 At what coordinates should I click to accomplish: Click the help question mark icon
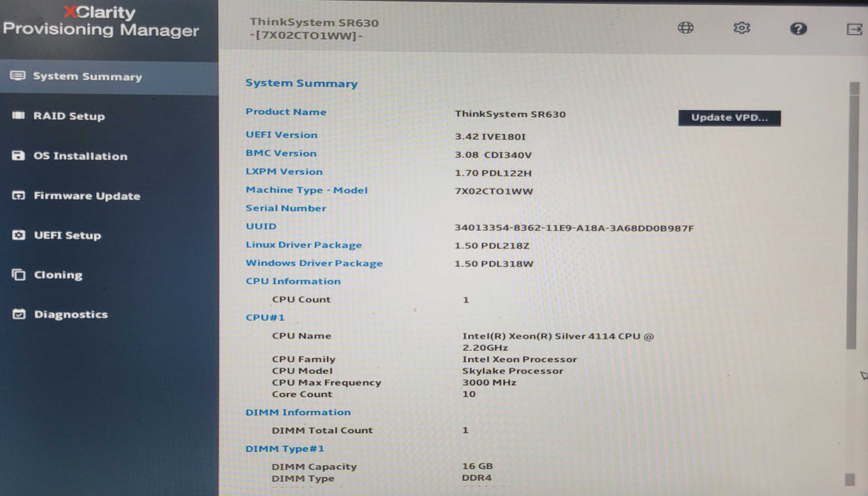798,30
